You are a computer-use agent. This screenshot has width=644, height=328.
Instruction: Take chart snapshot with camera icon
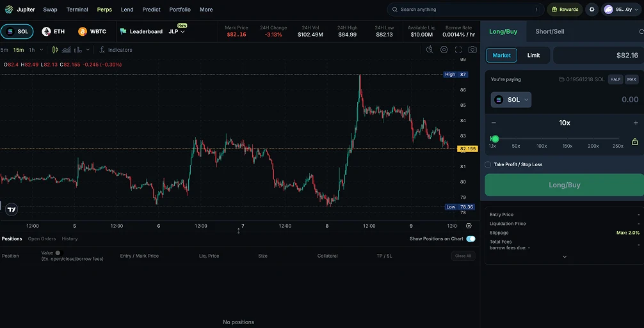472,50
